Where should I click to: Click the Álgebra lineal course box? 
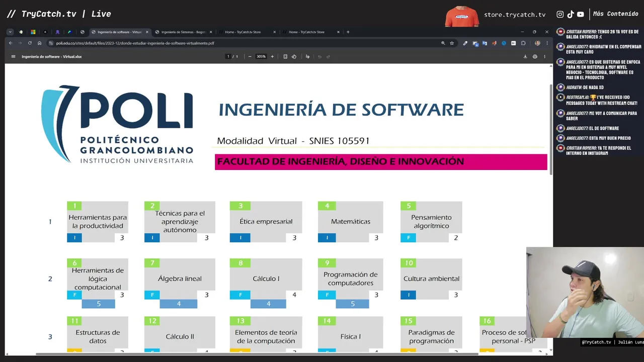click(180, 279)
